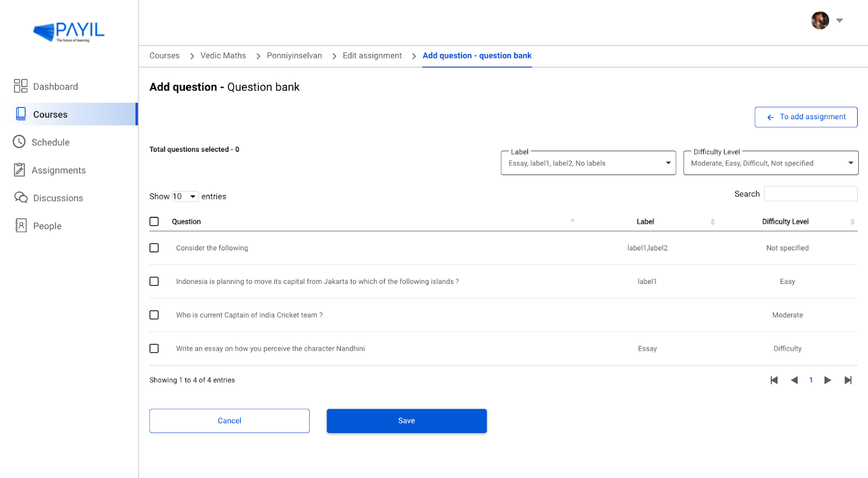This screenshot has width=868, height=478.
Task: Click the 'Essay' label cell
Action: point(647,348)
